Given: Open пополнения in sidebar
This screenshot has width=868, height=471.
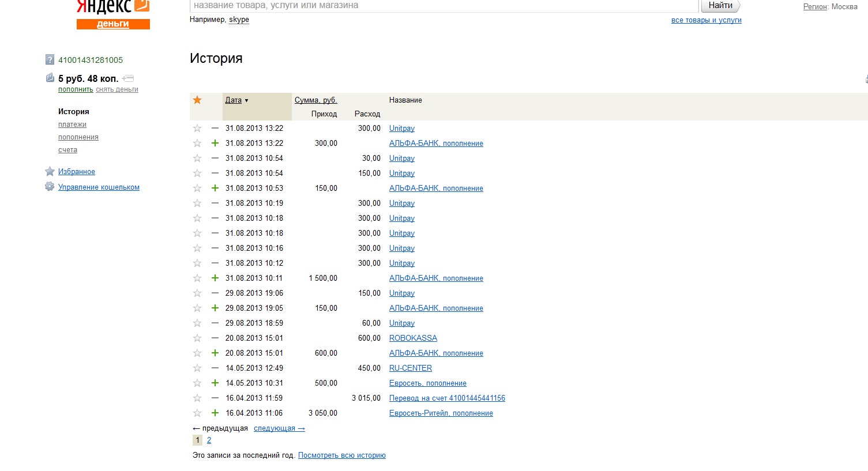Looking at the screenshot, I should (78, 137).
